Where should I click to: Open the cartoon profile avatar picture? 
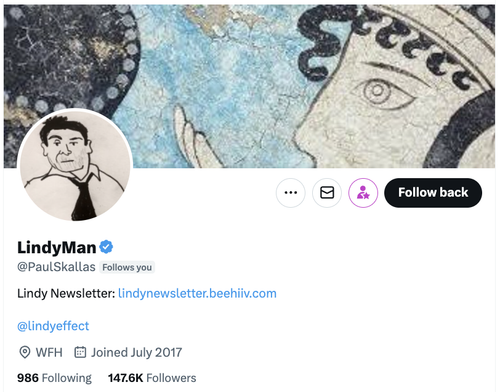pyautogui.click(x=75, y=165)
